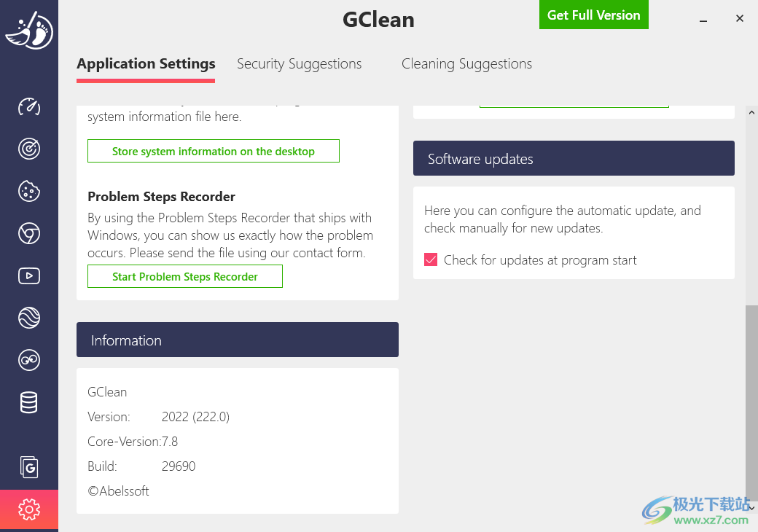Click the Chrome browser icon in the sidebar
This screenshot has width=758, height=532.
[x=29, y=233]
